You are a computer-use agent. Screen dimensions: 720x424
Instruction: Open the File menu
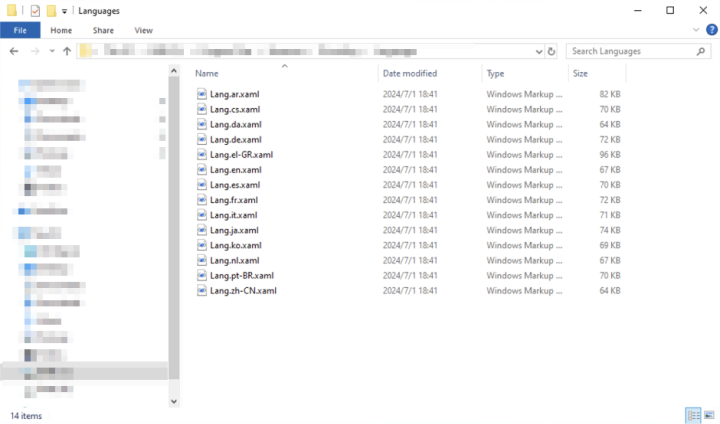point(20,30)
